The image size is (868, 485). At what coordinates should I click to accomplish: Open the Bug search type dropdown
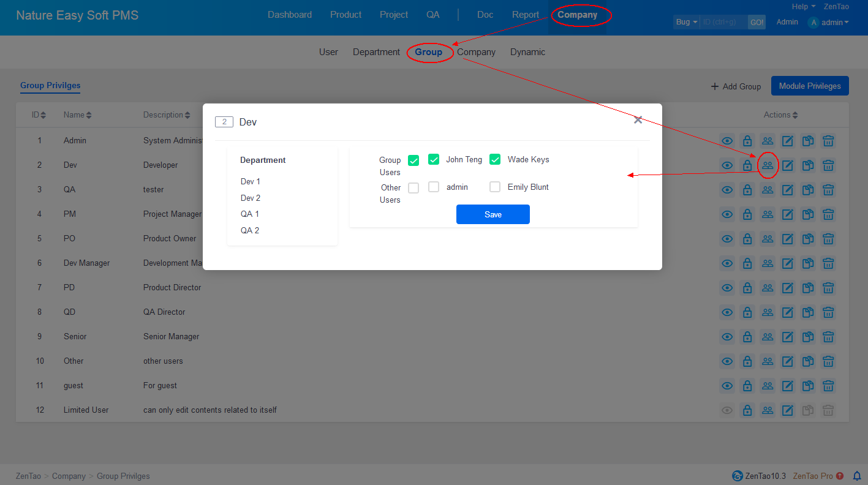tap(686, 22)
